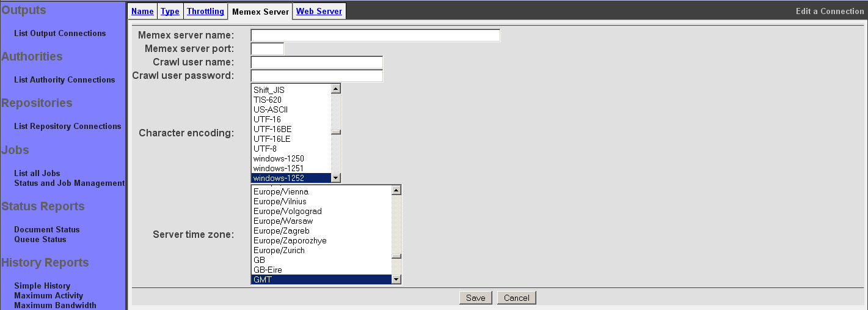Open List Repository Connections
Image resolution: width=868 pixels, height=310 pixels.
click(67, 127)
